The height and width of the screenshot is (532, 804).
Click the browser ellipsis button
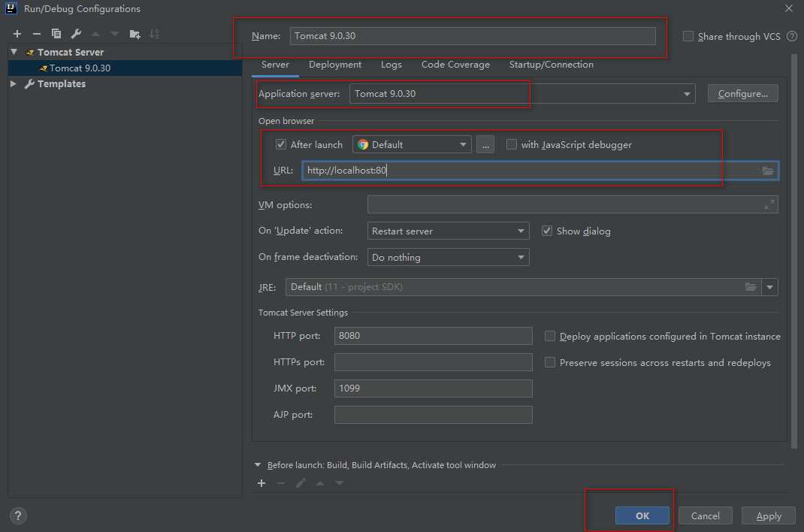coord(485,145)
